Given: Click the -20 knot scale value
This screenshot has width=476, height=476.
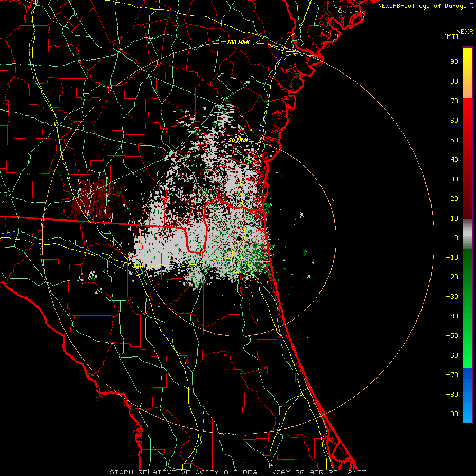Looking at the screenshot, I should pos(452,277).
